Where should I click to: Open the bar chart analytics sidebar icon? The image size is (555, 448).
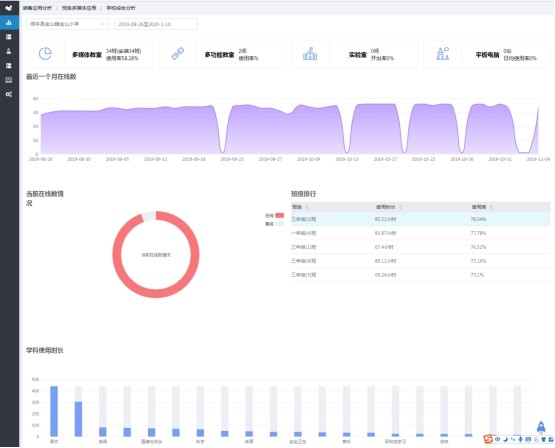pyautogui.click(x=9, y=23)
